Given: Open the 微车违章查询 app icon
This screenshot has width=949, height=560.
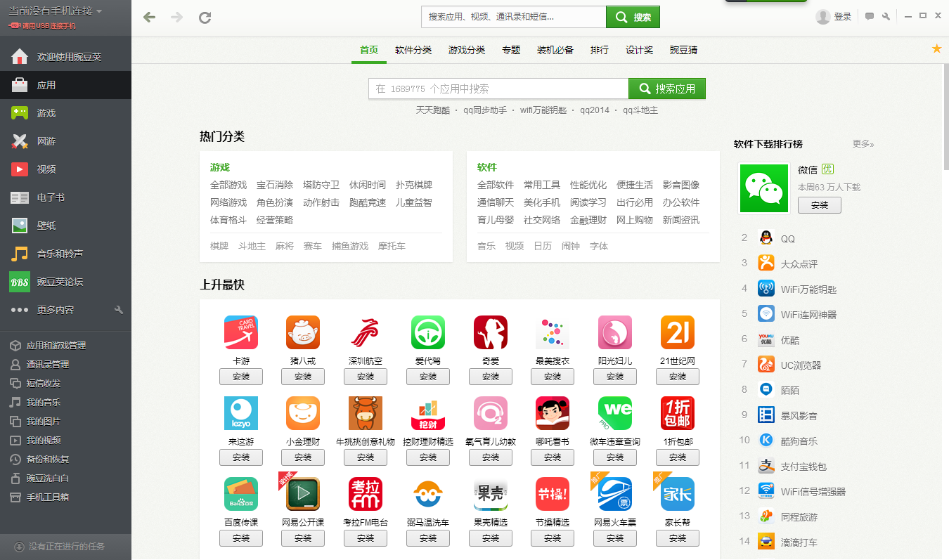Looking at the screenshot, I should 615,413.
